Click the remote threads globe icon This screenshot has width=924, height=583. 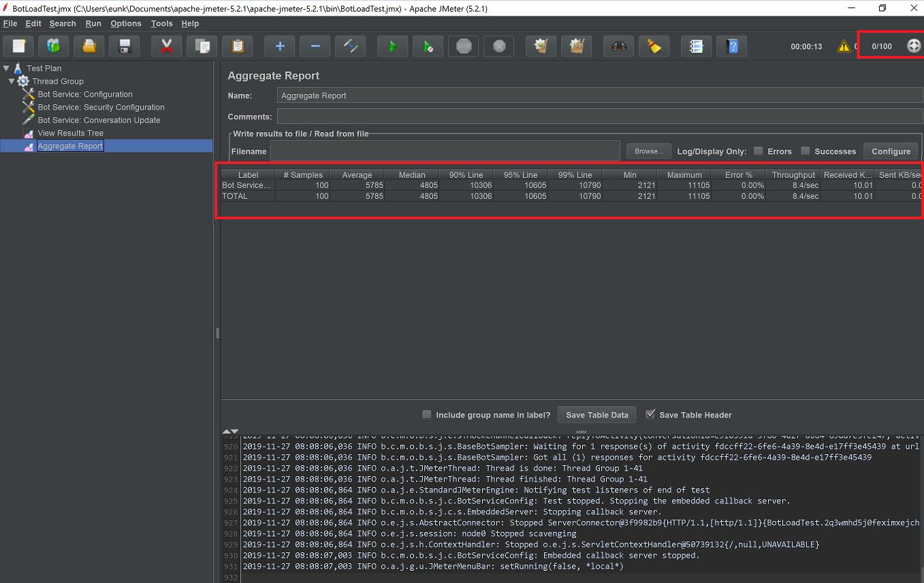(914, 46)
